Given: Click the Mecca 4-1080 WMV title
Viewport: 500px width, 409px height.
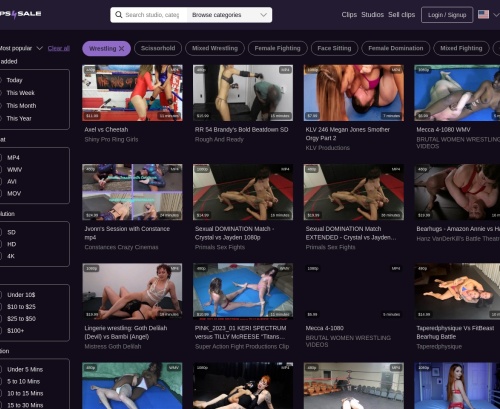Looking at the screenshot, I should coord(443,130).
